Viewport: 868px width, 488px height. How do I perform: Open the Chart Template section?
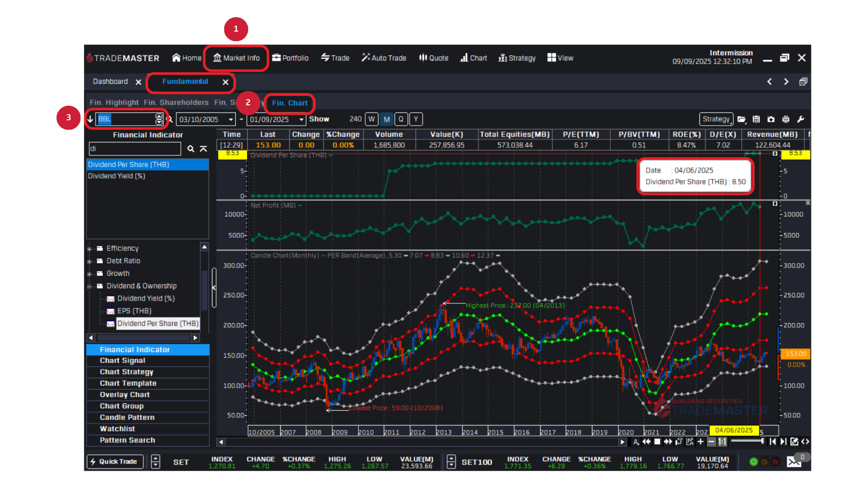pos(128,383)
